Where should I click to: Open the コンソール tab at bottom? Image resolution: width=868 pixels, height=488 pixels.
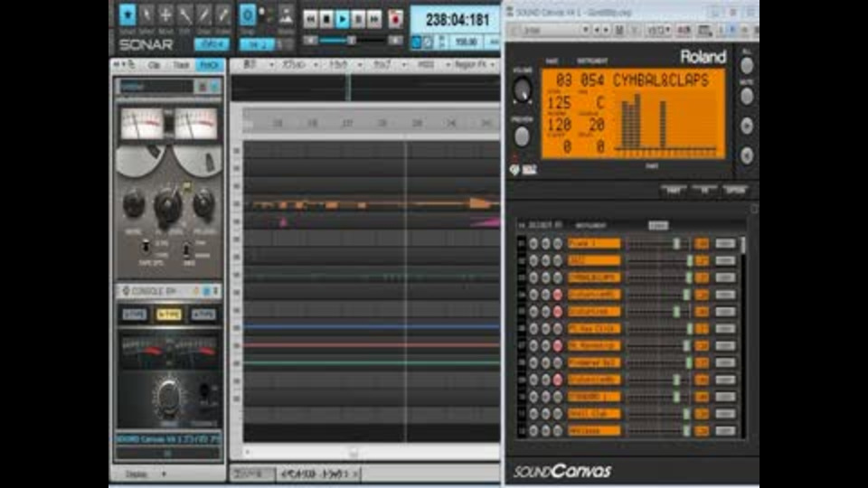(x=252, y=474)
